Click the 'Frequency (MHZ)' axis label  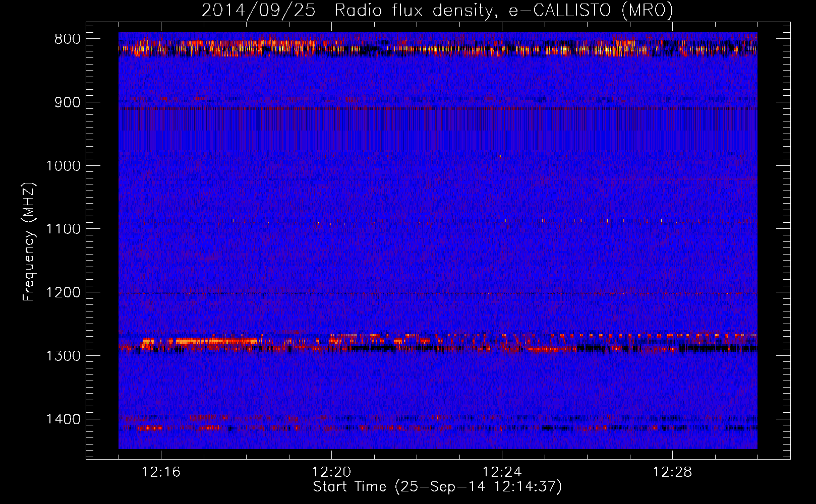[29, 241]
